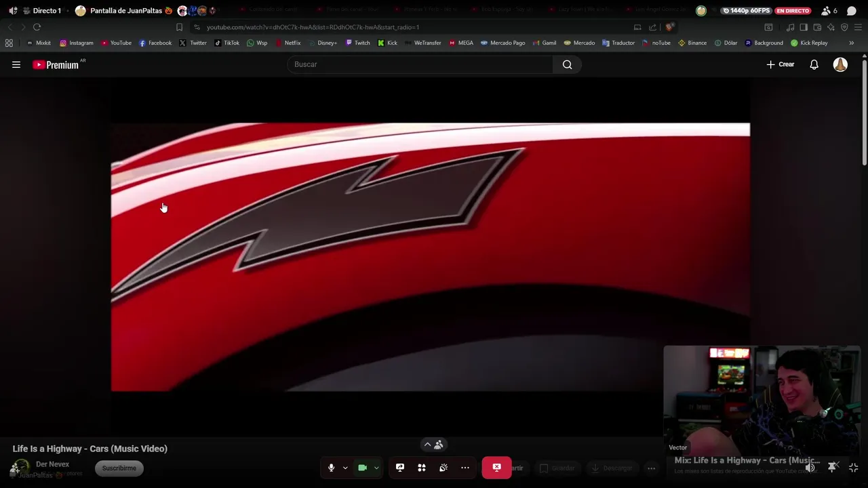Click the bookmark icon beside the URL
The width and height of the screenshot is (868, 488).
tap(179, 27)
